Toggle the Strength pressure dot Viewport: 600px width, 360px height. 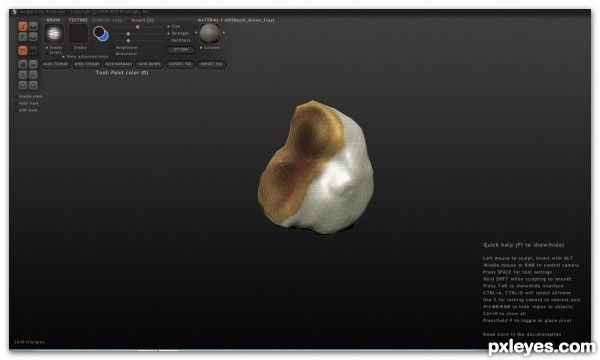[168, 33]
